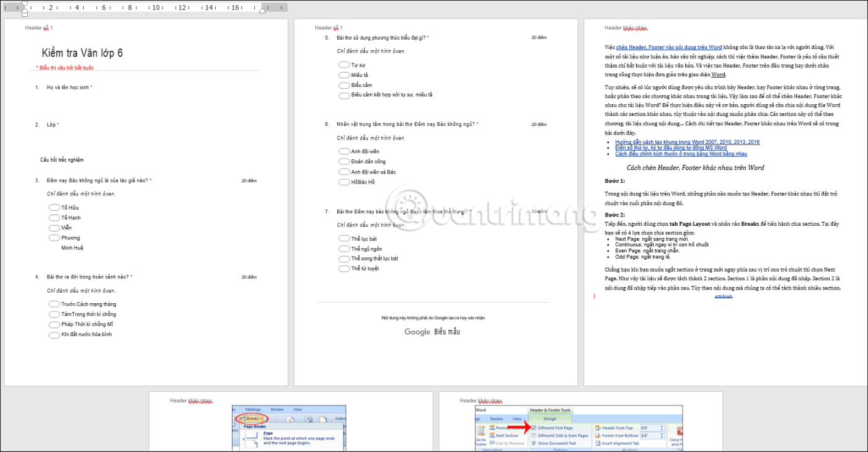Image resolution: width=868 pixels, height=452 pixels.
Task: Open the Header from Top value spinner
Action: click(662, 428)
